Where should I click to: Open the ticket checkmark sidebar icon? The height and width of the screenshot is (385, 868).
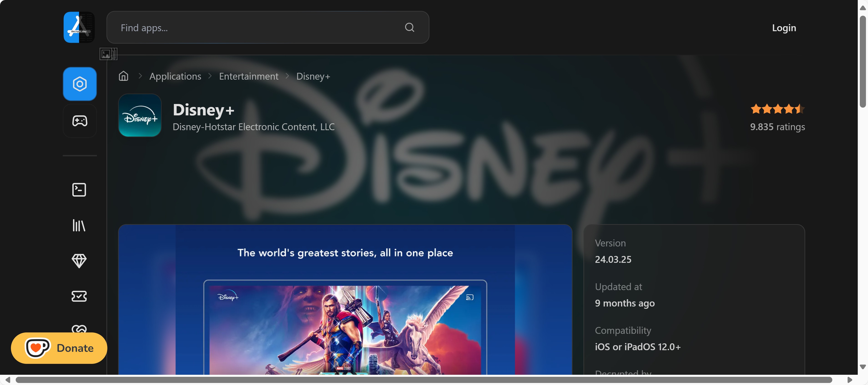[x=79, y=296]
